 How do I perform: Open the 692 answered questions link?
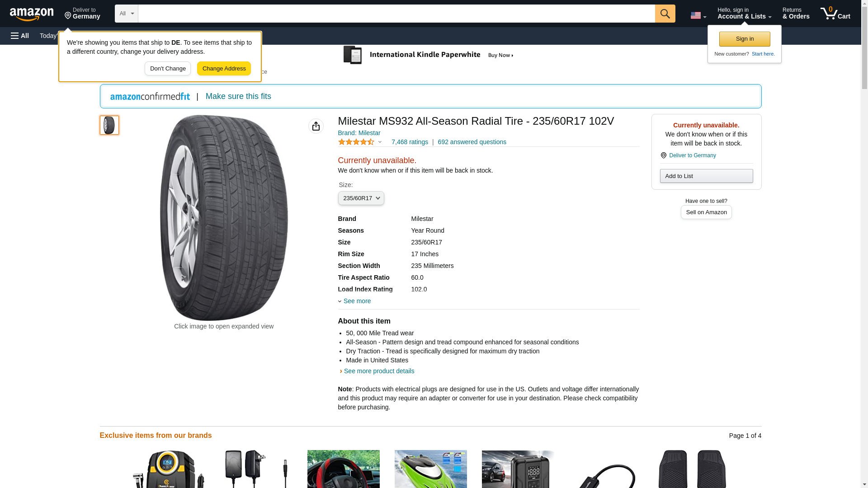472,142
